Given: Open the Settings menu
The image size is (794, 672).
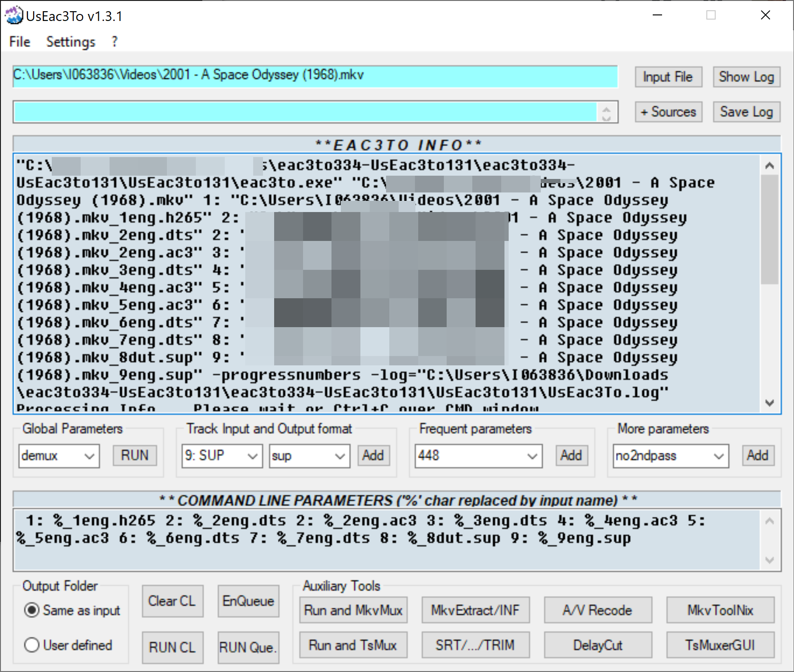Looking at the screenshot, I should [x=71, y=42].
